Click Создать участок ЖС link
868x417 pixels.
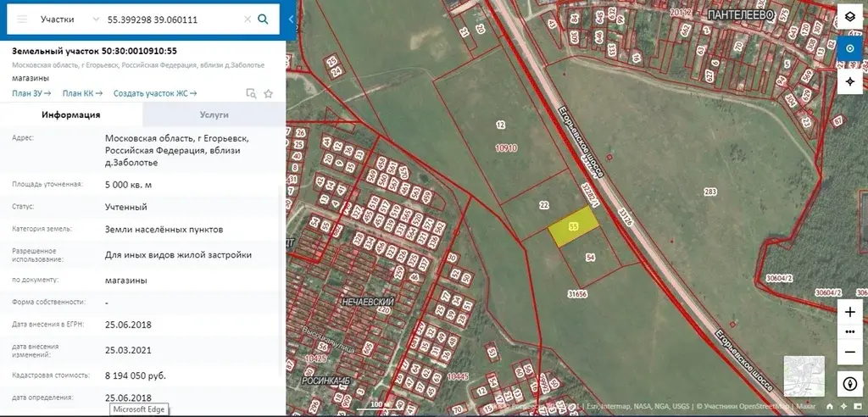(x=155, y=93)
